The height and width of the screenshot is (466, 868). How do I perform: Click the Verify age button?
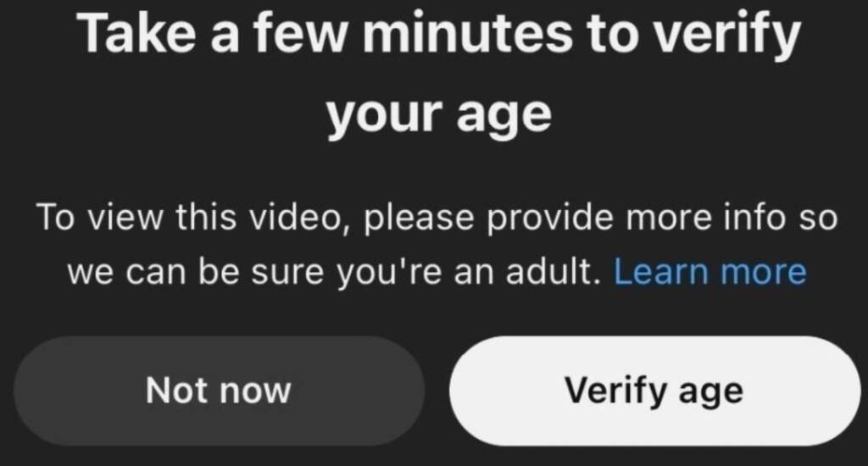pos(654,391)
